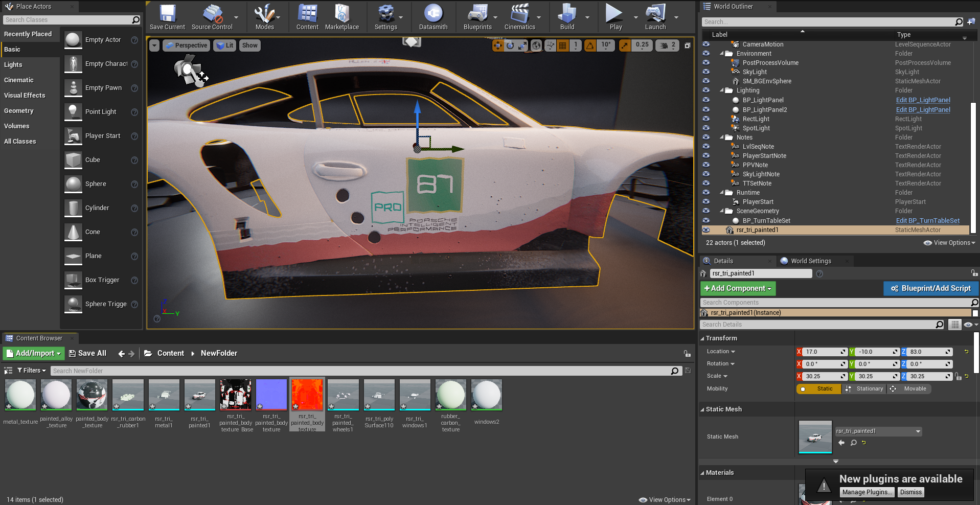Screen dimensions: 980x505
Task: Hide the RectLight actor in outliner
Action: pyautogui.click(x=706, y=119)
